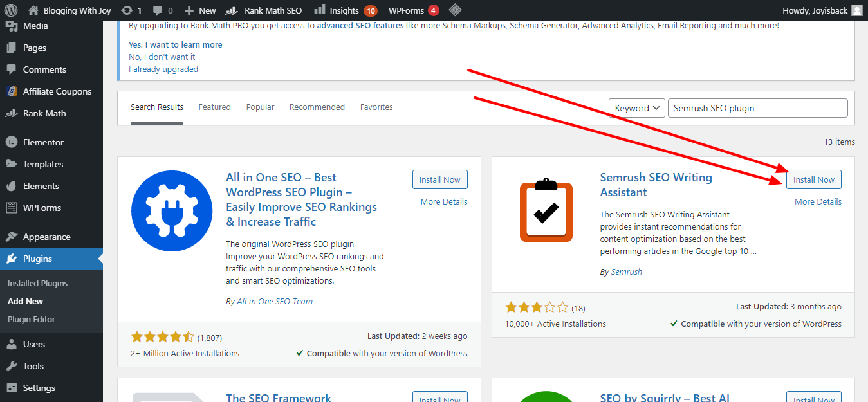
Task: Click the '13 items' count text
Action: pos(840,142)
